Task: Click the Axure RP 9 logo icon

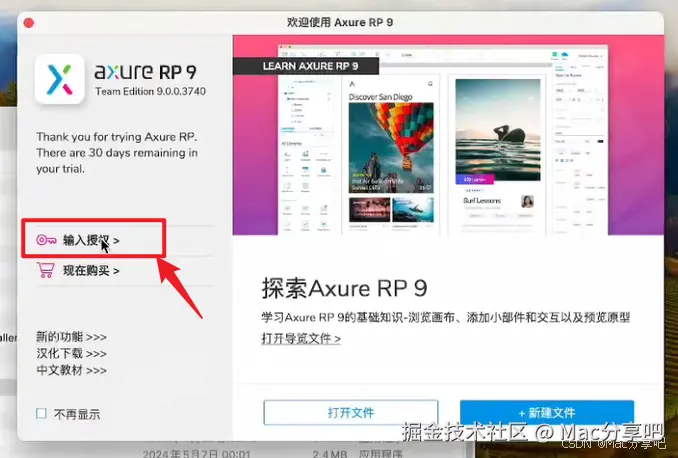Action: tap(59, 79)
